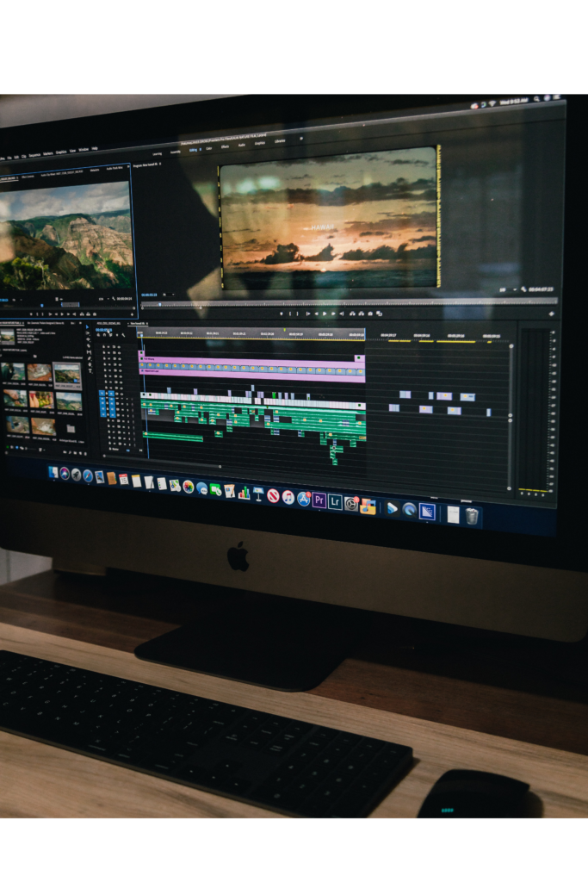Click Source monitor scrub bar playhead
The height and width of the screenshot is (882, 588).
pos(42,306)
